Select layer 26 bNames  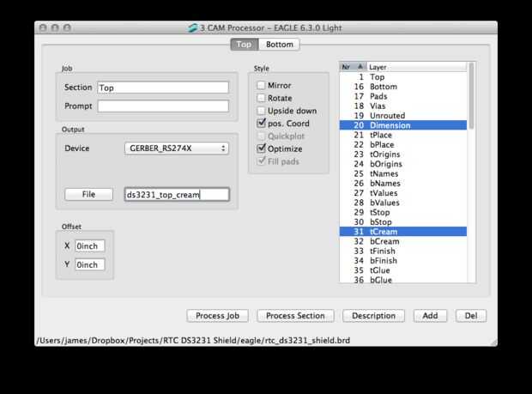(x=403, y=183)
